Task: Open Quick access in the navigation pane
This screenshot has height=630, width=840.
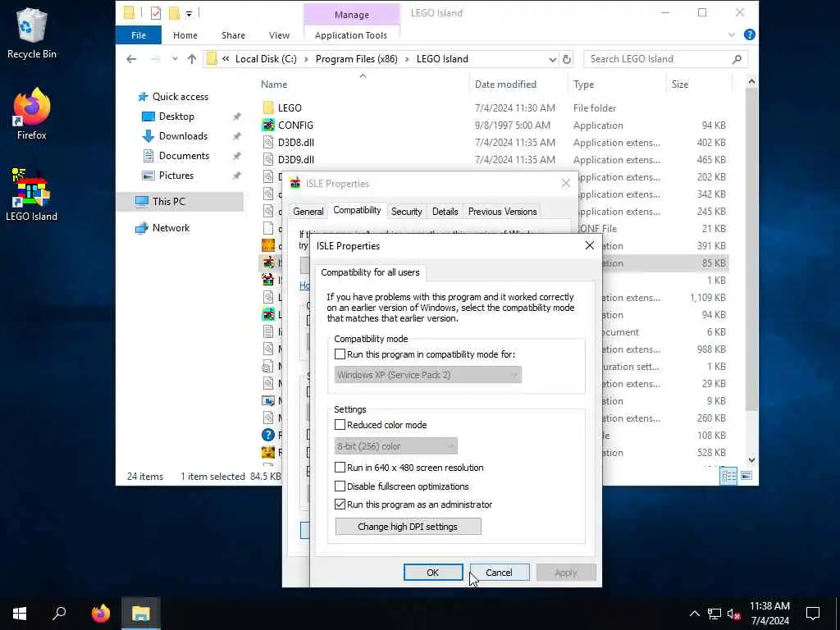Action: pos(180,97)
